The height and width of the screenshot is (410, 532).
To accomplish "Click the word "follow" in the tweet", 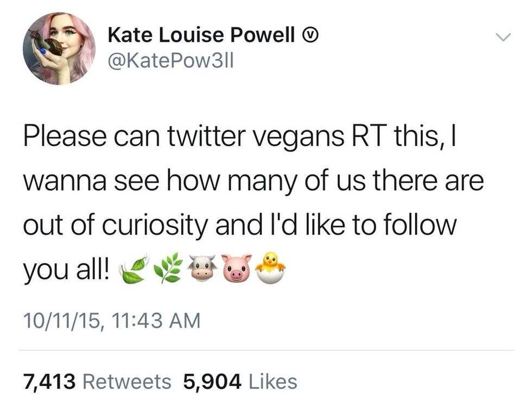I will (419, 224).
